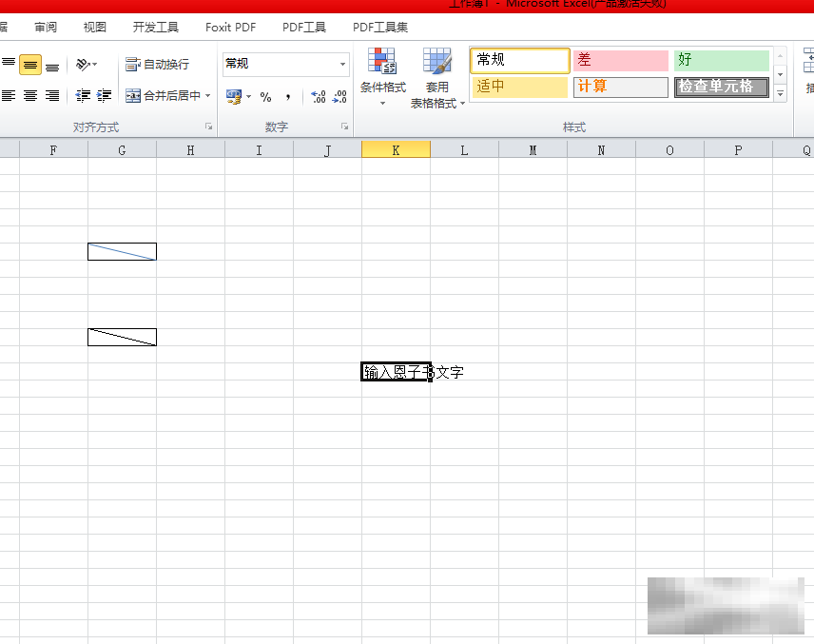Screen dimensions: 814x644
Task: Decrease decimal places
Action: click(339, 97)
